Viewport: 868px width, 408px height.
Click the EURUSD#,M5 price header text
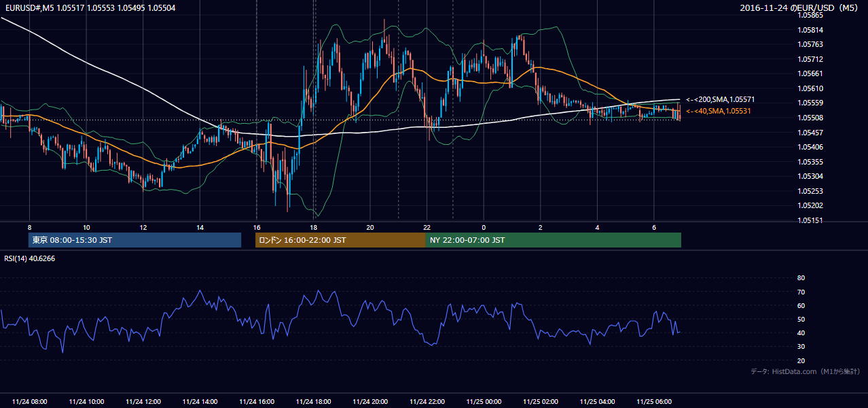click(x=89, y=7)
